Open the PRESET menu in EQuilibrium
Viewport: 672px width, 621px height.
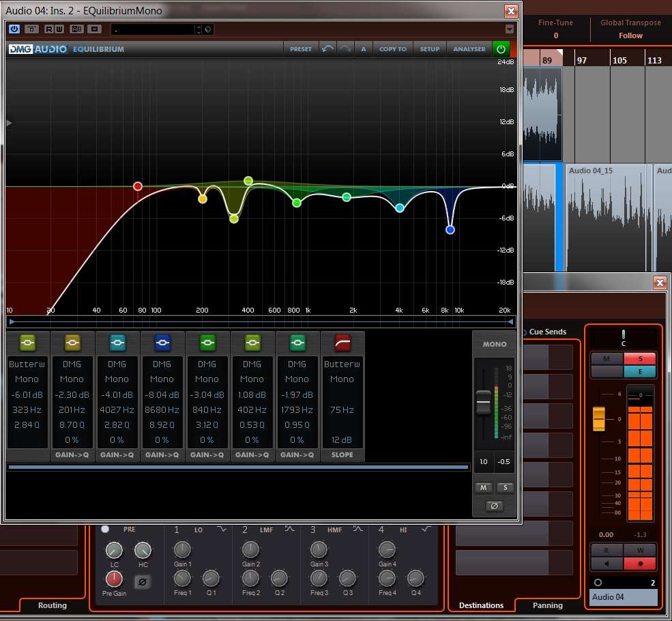pos(301,49)
